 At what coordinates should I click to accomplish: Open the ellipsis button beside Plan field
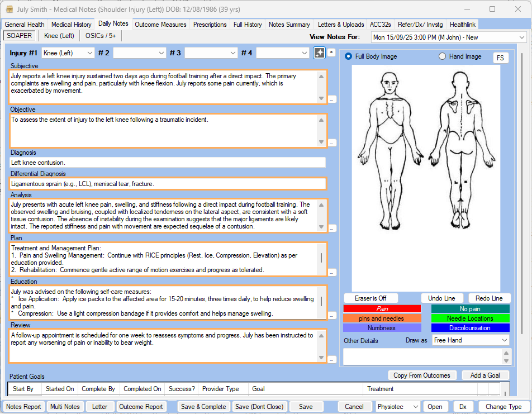tap(332, 272)
